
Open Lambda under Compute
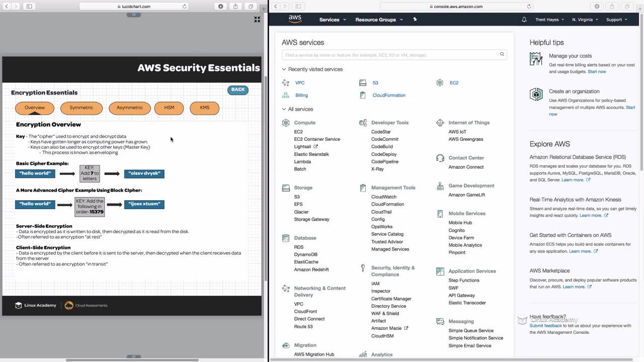[302, 162]
